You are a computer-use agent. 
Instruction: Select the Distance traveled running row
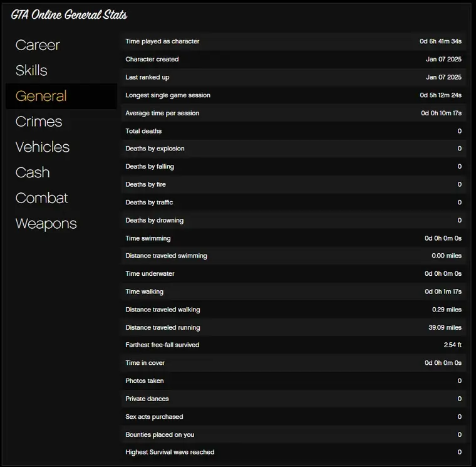[293, 328]
